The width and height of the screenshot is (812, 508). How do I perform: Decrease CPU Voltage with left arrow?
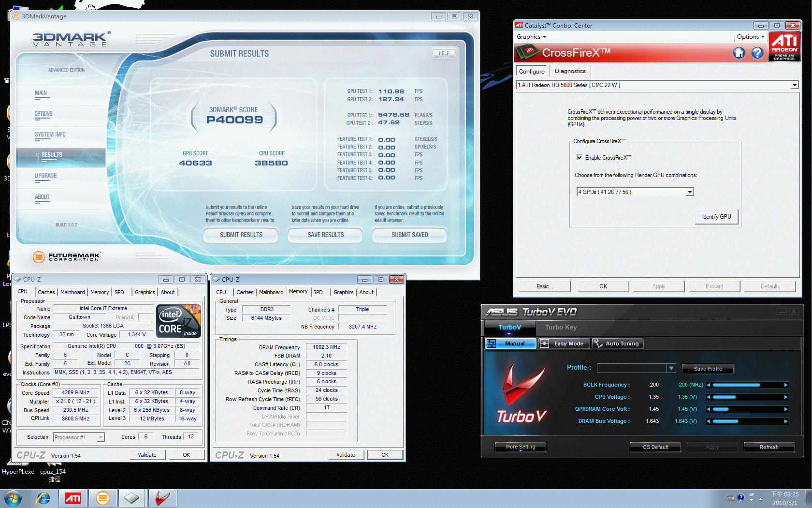point(709,397)
